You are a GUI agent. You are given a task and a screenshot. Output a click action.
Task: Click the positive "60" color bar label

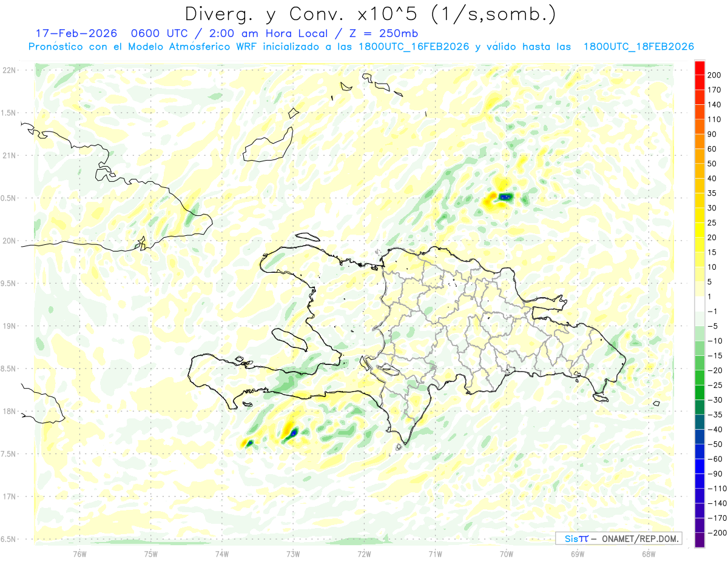[x=712, y=149]
